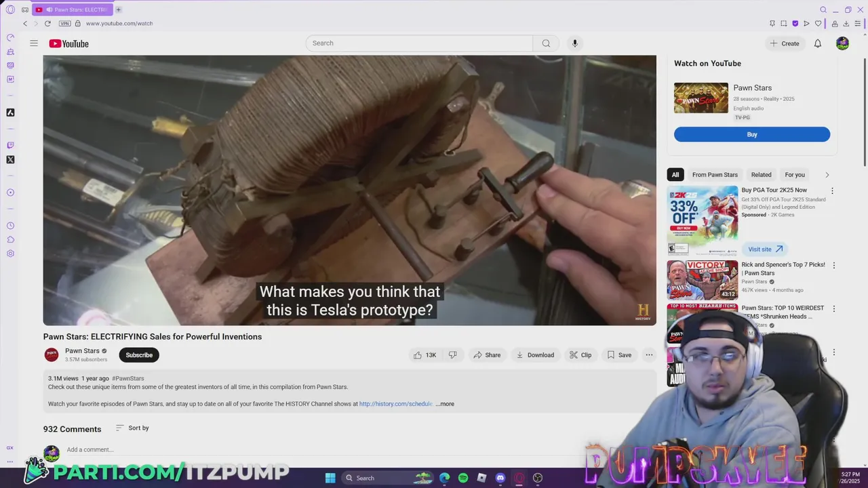Open X (Twitter) in Opera sidebar
This screenshot has width=868, height=488.
[10, 160]
